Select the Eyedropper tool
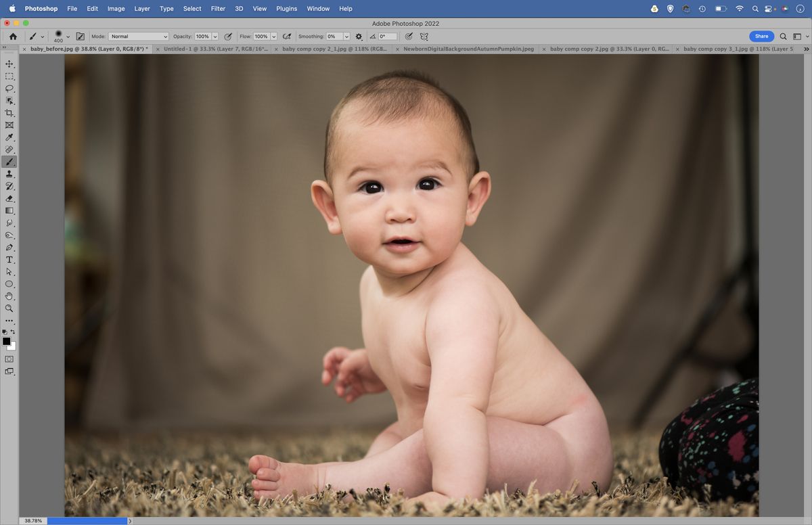Image resolution: width=812 pixels, height=525 pixels. [x=9, y=137]
